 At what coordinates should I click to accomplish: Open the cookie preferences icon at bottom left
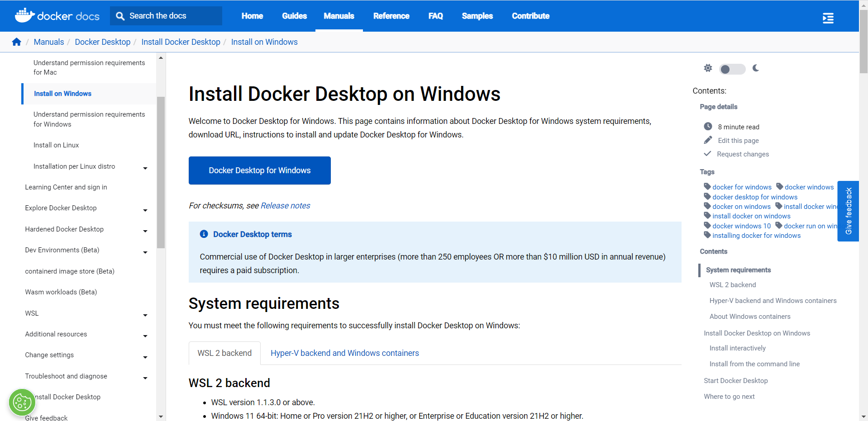pyautogui.click(x=21, y=402)
